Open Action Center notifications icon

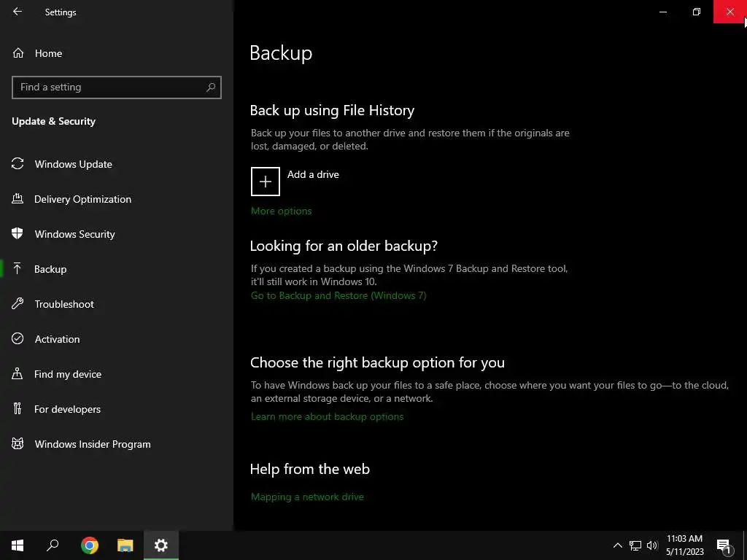click(724, 545)
